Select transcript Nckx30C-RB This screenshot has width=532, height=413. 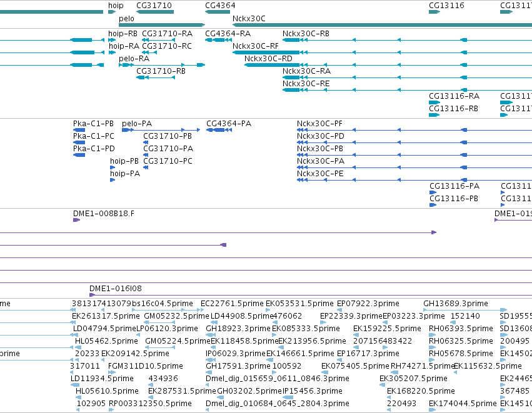tap(306, 34)
